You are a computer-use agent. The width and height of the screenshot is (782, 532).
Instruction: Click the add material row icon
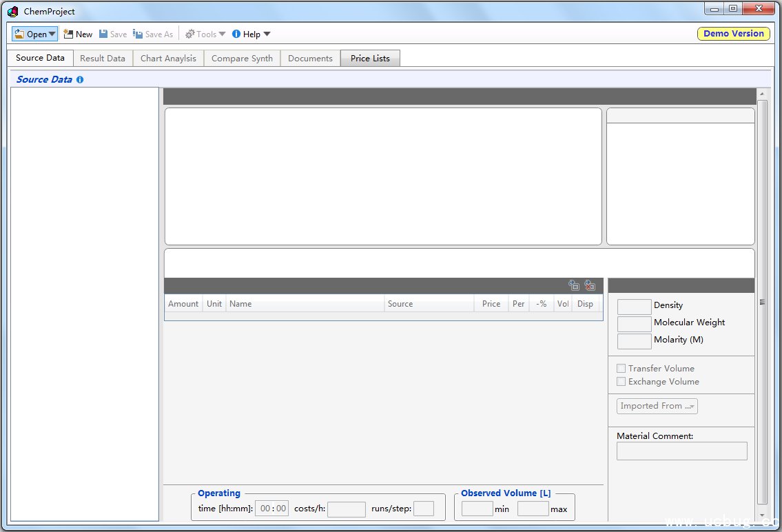[574, 285]
